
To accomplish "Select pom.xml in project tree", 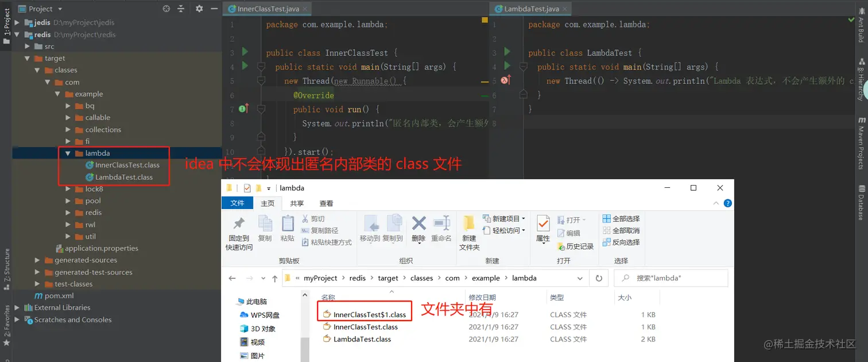I will coord(54,296).
